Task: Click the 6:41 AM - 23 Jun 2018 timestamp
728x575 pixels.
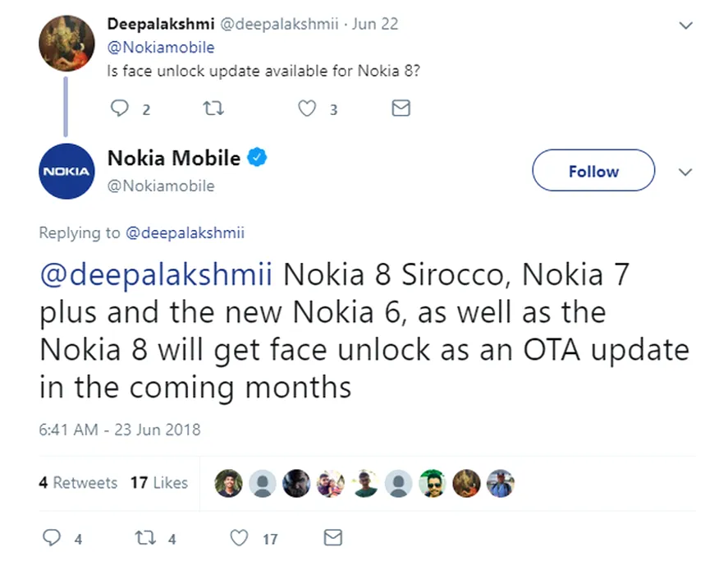Action: pyautogui.click(x=120, y=430)
